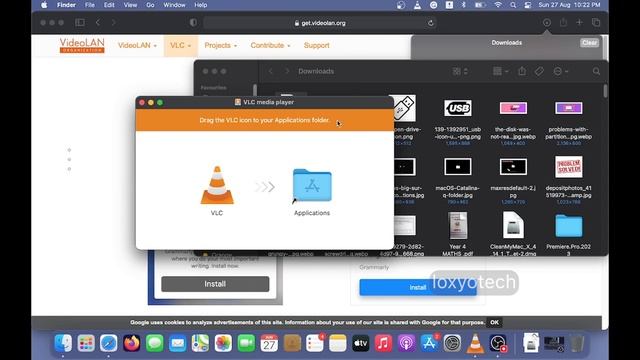Expand the Projects dropdown
640x360 pixels.
[x=220, y=45]
